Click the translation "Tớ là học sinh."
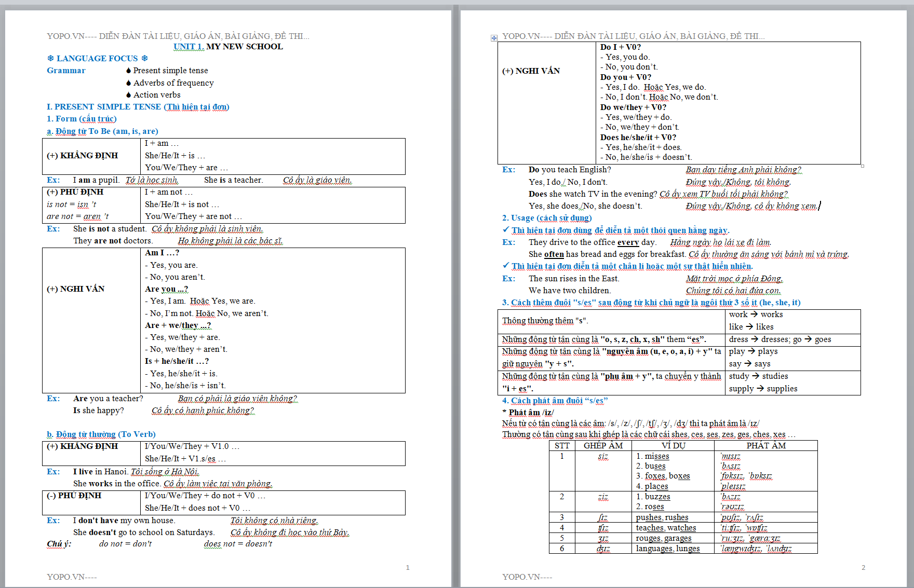The height and width of the screenshot is (588, 914). pos(152,180)
